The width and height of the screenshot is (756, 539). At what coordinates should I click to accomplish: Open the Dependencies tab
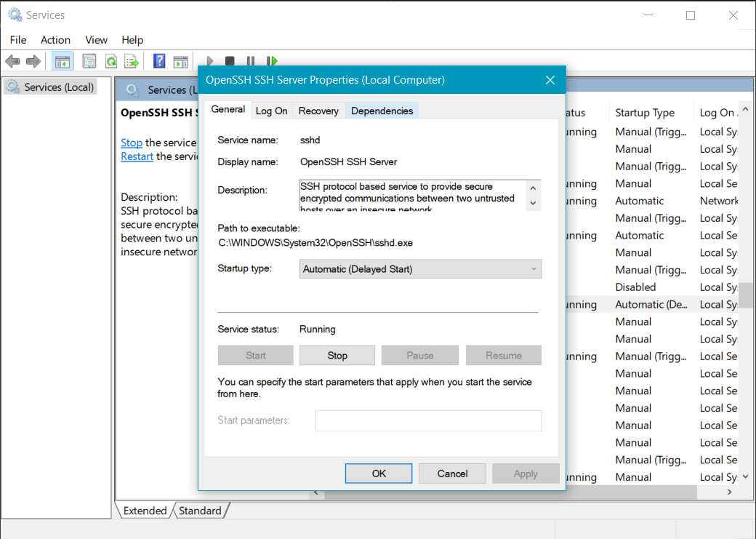(382, 111)
